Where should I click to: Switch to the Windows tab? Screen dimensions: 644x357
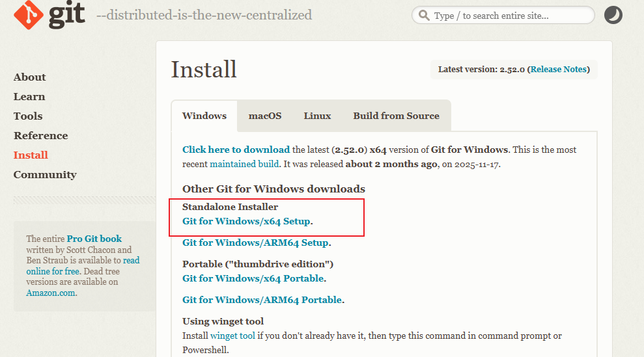[x=204, y=116]
